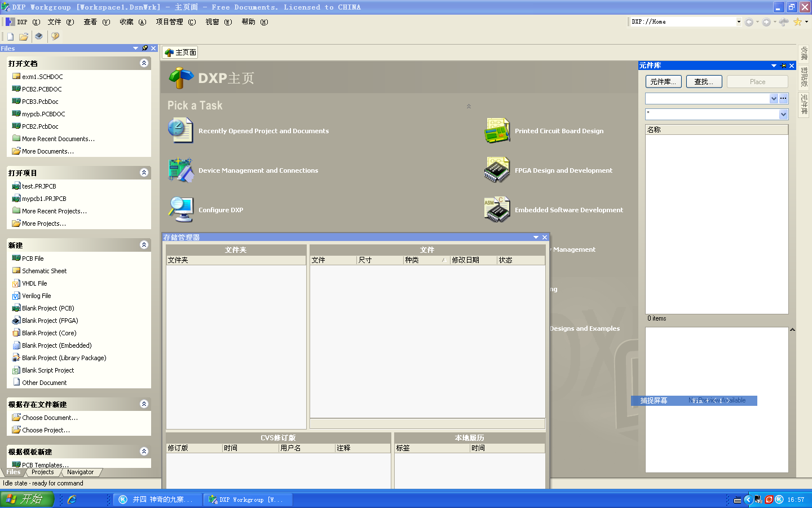Click the Internet Explorer quick launch icon
812x508 pixels.
[72, 500]
